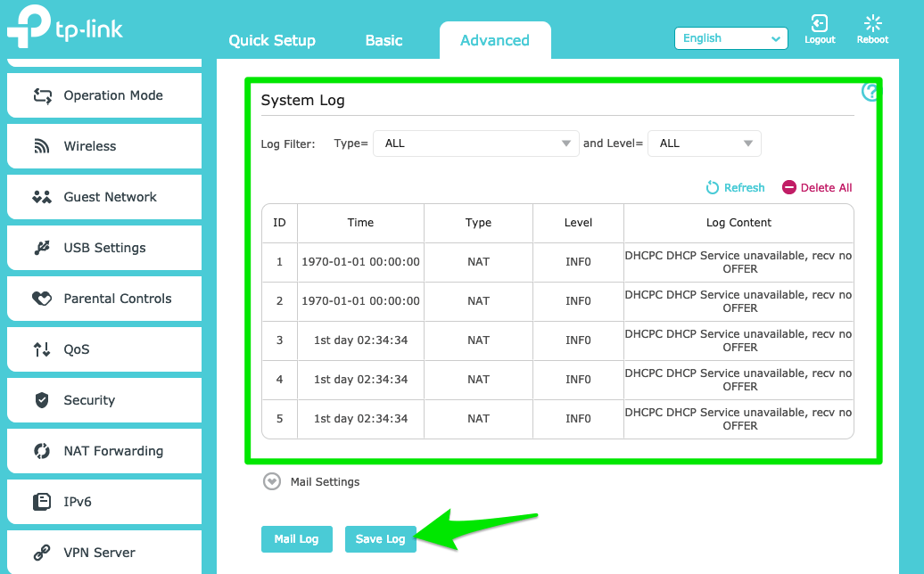Click the ID column header

pyautogui.click(x=279, y=223)
